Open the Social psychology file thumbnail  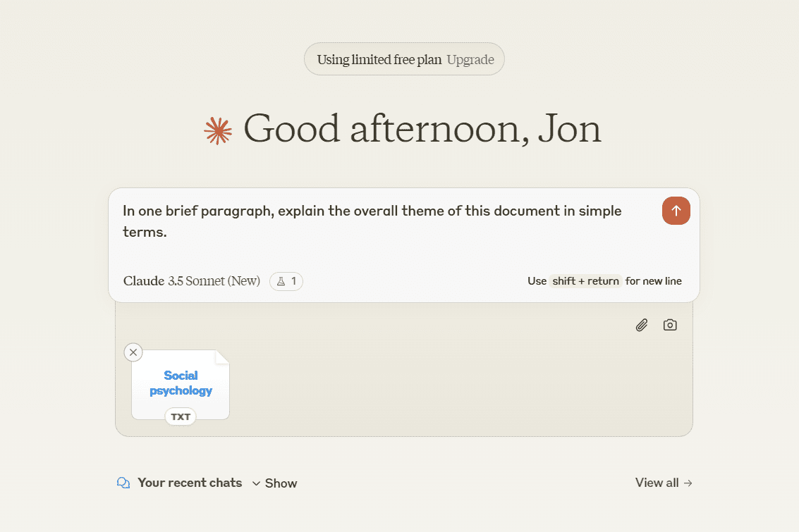[181, 383]
